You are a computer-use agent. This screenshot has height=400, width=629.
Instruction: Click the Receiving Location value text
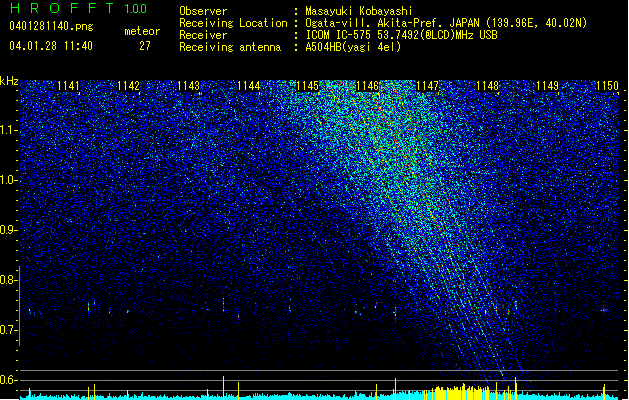446,23
